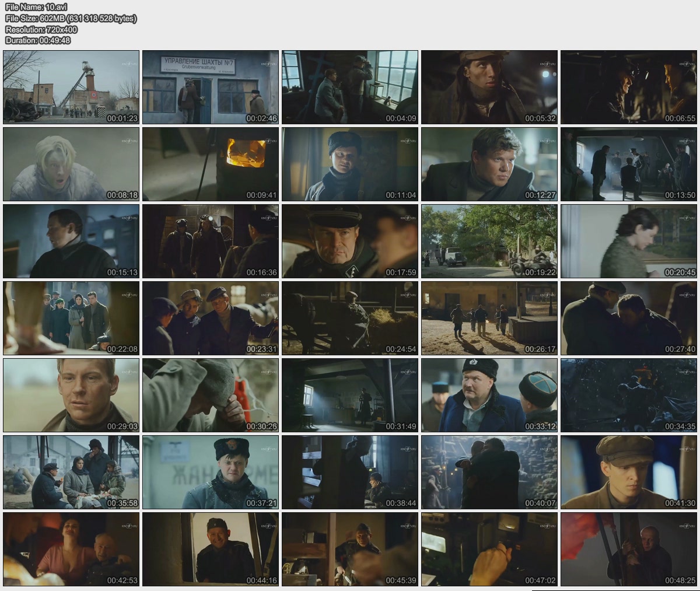
Task: Open the thumbnail timestamped 00:41:30
Action: 629,472
